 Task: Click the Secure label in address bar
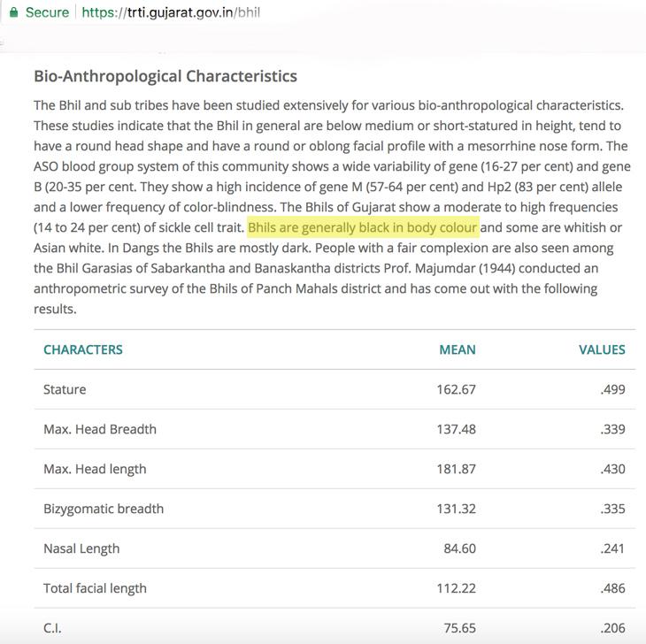(47, 12)
